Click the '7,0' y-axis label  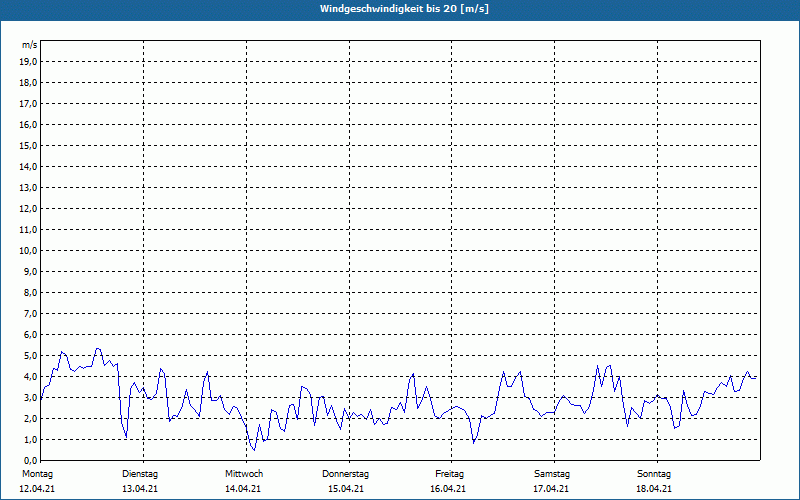(x=30, y=313)
